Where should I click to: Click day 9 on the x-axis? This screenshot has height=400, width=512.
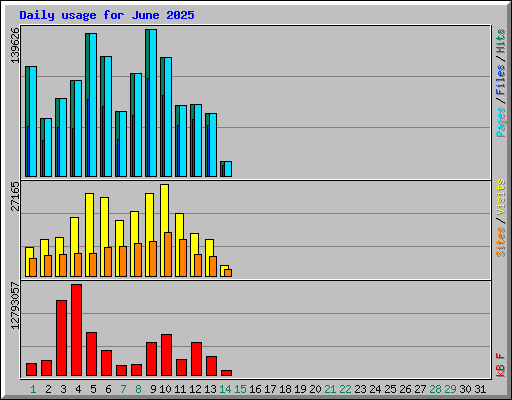tap(153, 389)
